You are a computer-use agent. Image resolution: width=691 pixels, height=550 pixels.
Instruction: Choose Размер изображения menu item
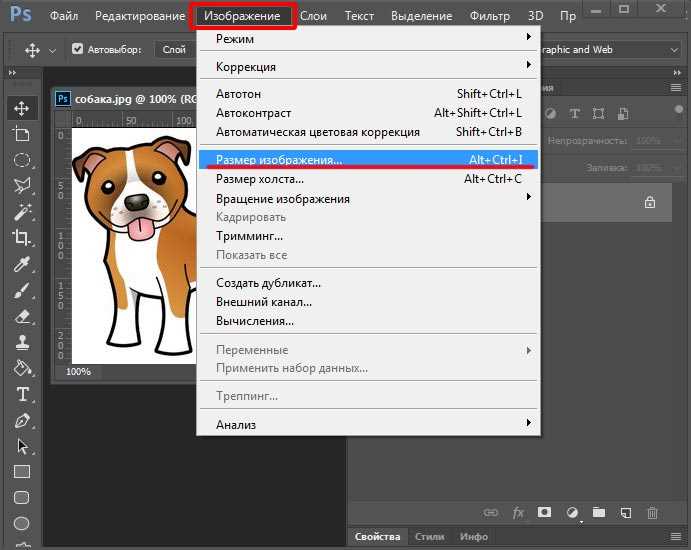(x=368, y=160)
